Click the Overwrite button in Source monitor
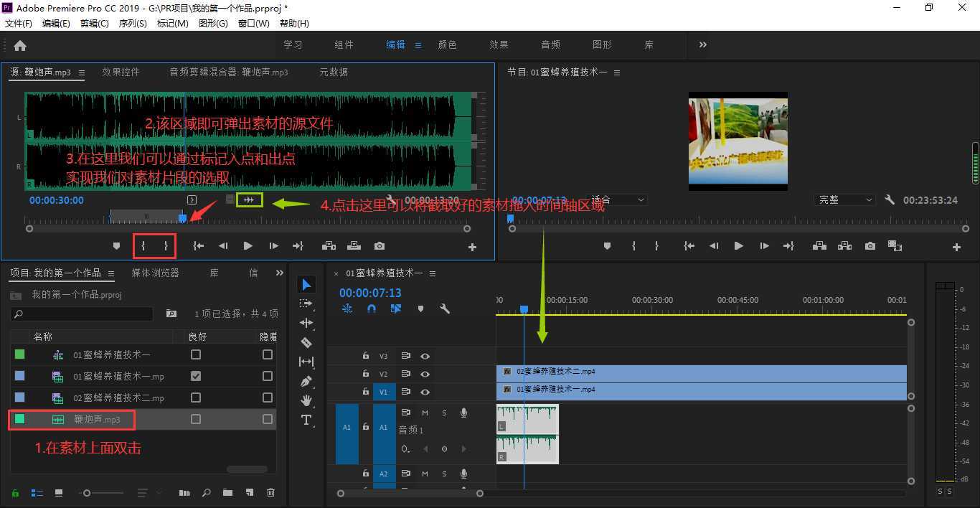The height and width of the screenshot is (508, 980). pyautogui.click(x=354, y=246)
